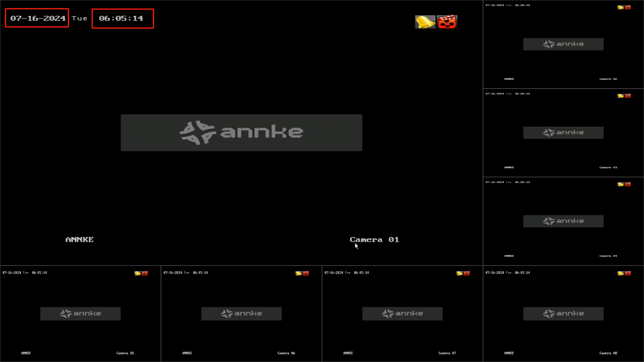Screen dimensions: 644x362
Task: Select the Camera 01 channel label
Action: click(x=375, y=239)
